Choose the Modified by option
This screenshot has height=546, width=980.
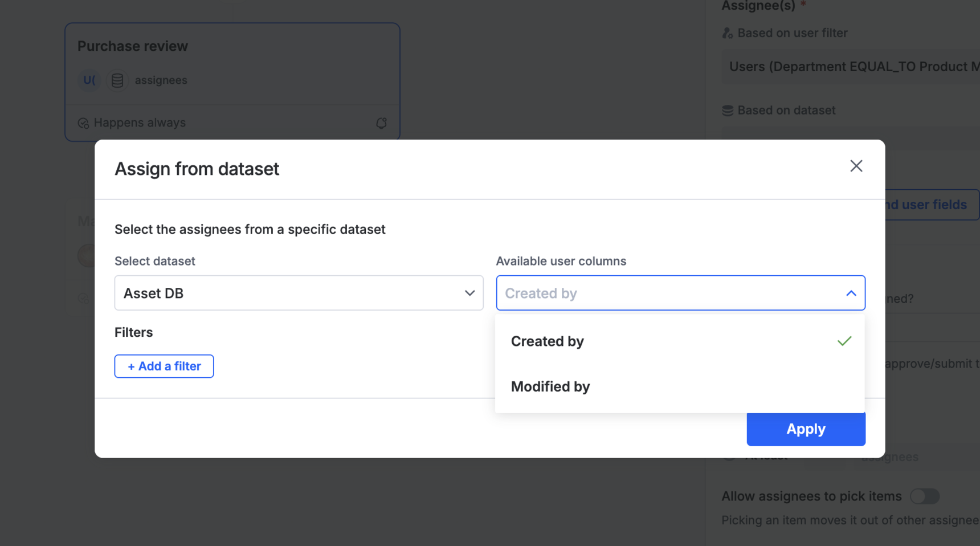(680, 386)
